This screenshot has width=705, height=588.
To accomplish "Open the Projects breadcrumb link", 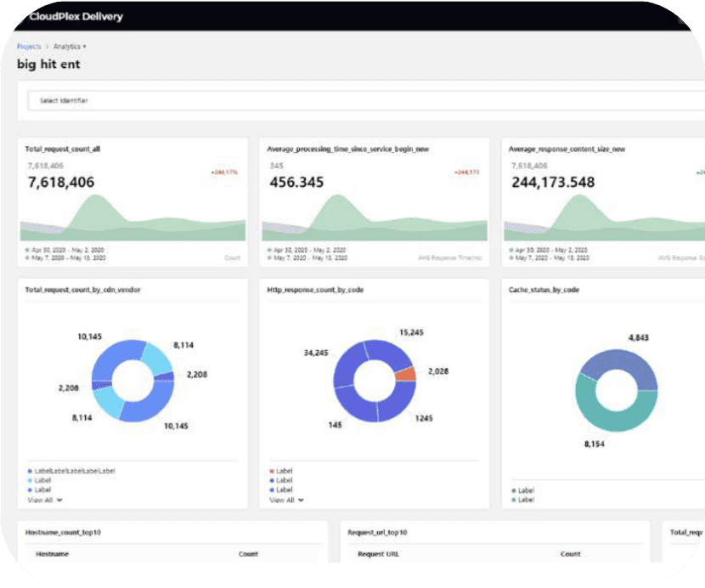I will (x=29, y=47).
